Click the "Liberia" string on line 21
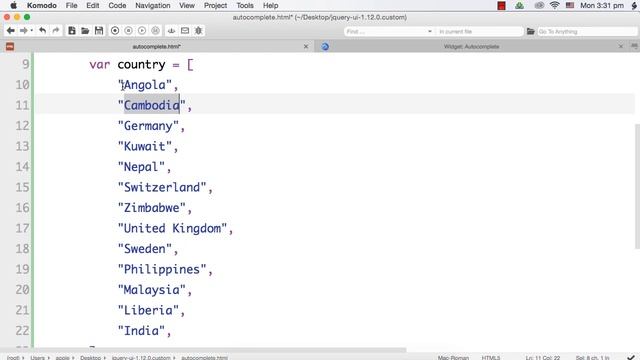 (148, 310)
